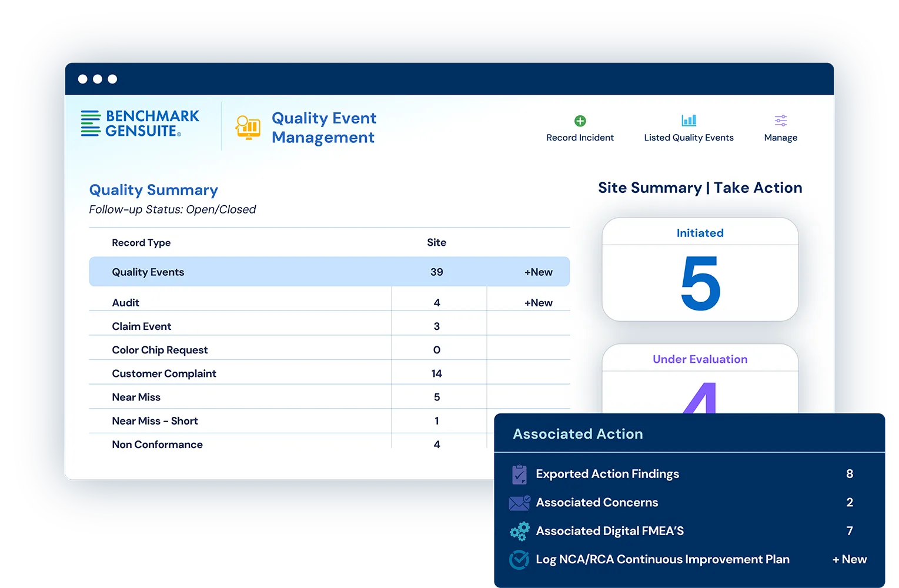
Task: Click the Manage sliders icon
Action: [x=780, y=121]
